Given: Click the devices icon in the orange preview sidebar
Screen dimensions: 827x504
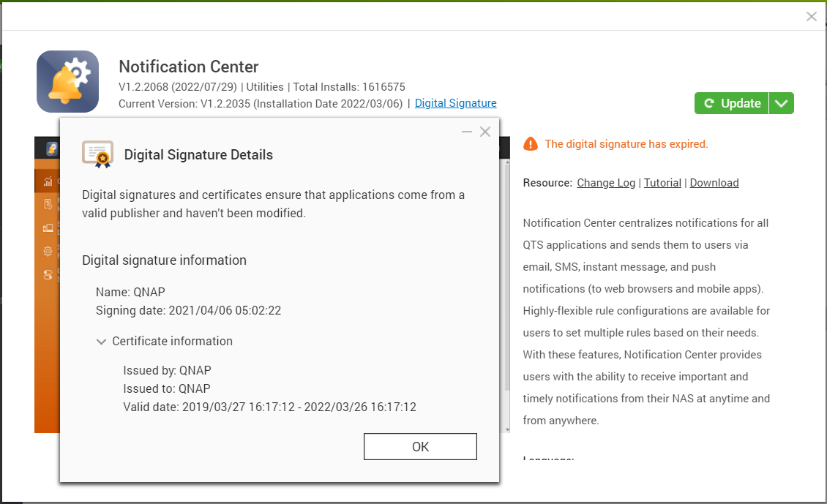Looking at the screenshot, I should click(x=48, y=227).
